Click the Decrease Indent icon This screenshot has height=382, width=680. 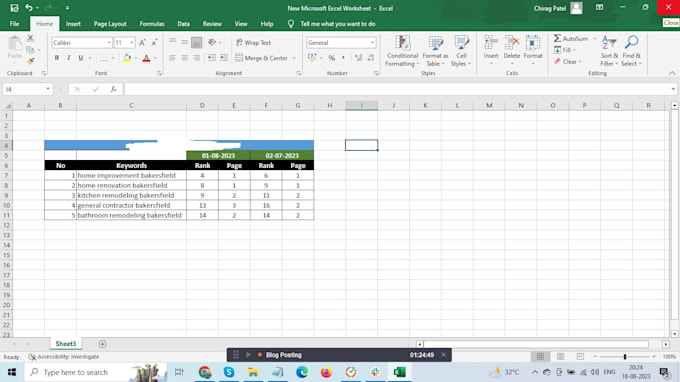[x=212, y=58]
